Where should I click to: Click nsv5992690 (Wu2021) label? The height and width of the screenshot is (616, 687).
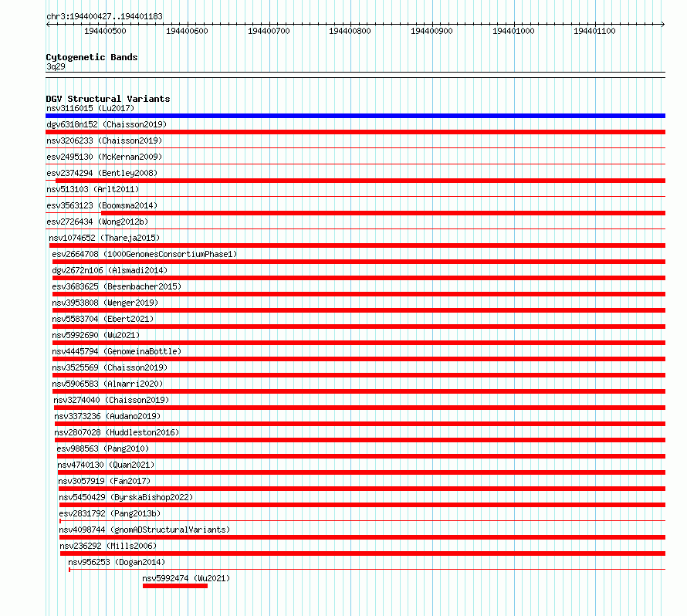pos(96,335)
